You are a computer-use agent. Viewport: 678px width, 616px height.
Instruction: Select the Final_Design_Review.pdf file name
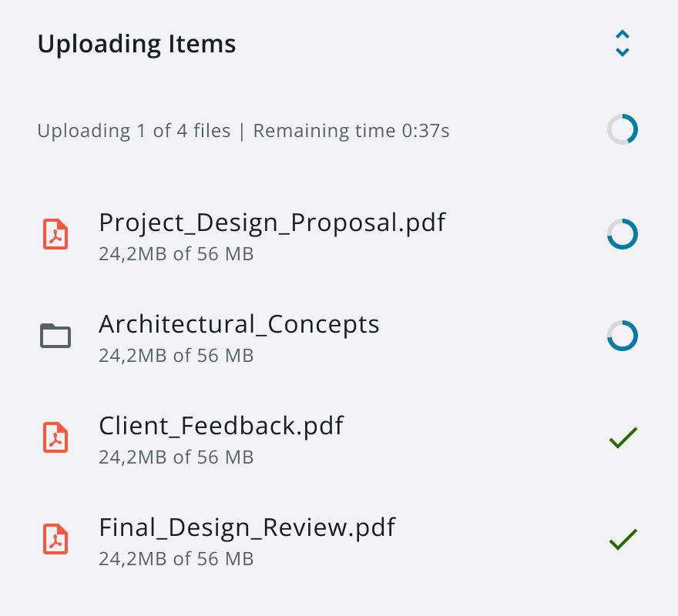(x=247, y=527)
